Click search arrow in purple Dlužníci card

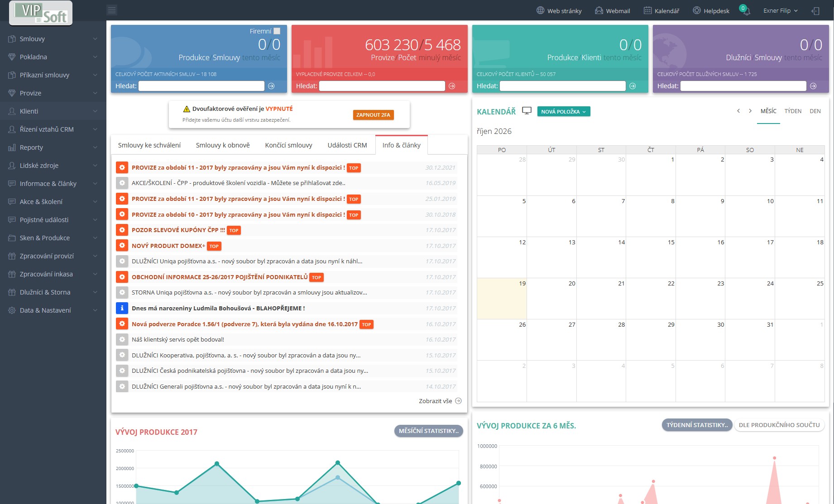(813, 86)
